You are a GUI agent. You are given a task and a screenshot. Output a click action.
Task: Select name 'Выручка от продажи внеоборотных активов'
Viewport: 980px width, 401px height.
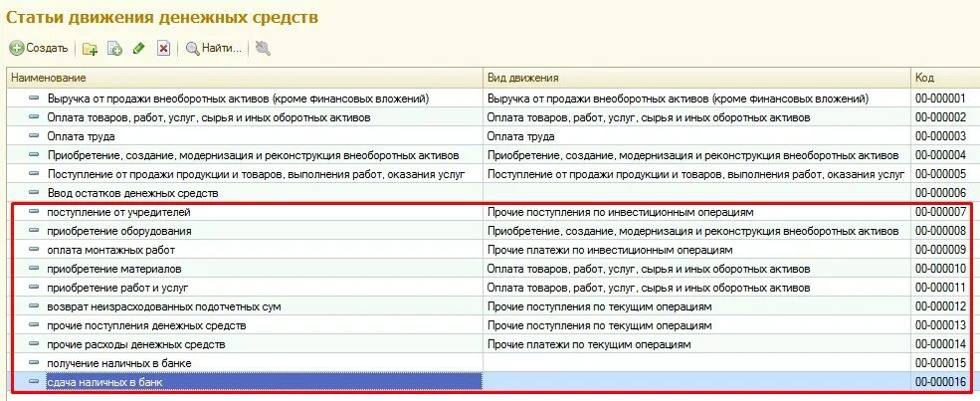click(238, 99)
